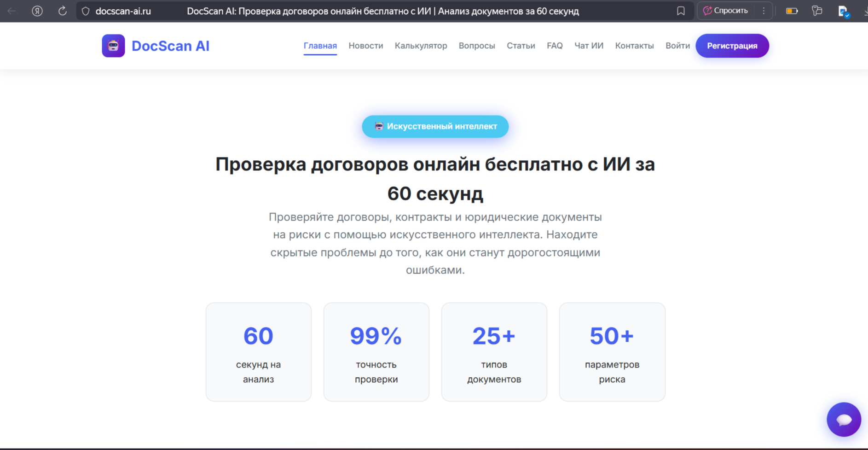The image size is (868, 450).
Task: Open the Статьи nav item
Action: coord(521,46)
